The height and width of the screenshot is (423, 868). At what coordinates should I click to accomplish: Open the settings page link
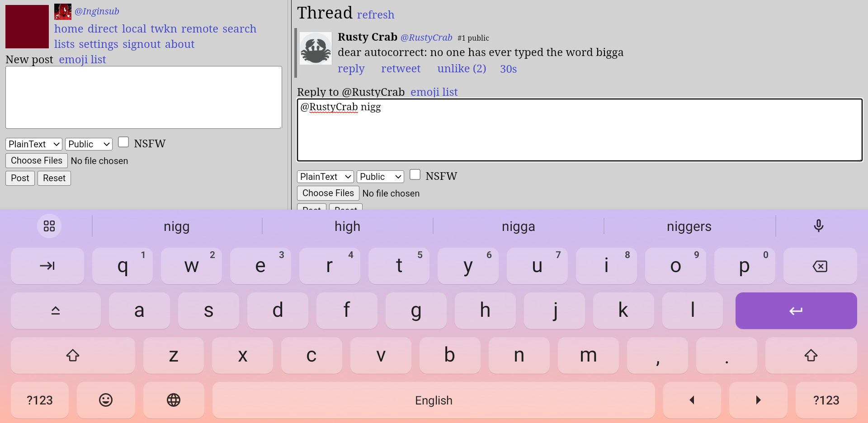[x=98, y=44]
